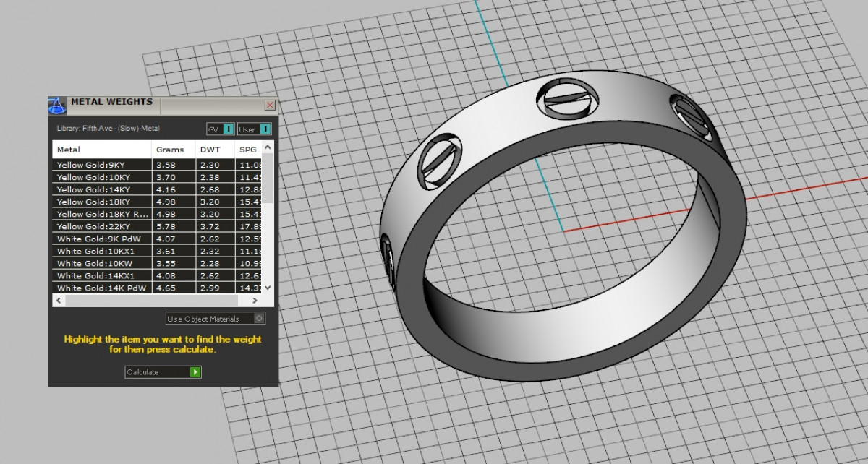Close the Metal Weights panel
868x464 pixels.
(270, 106)
